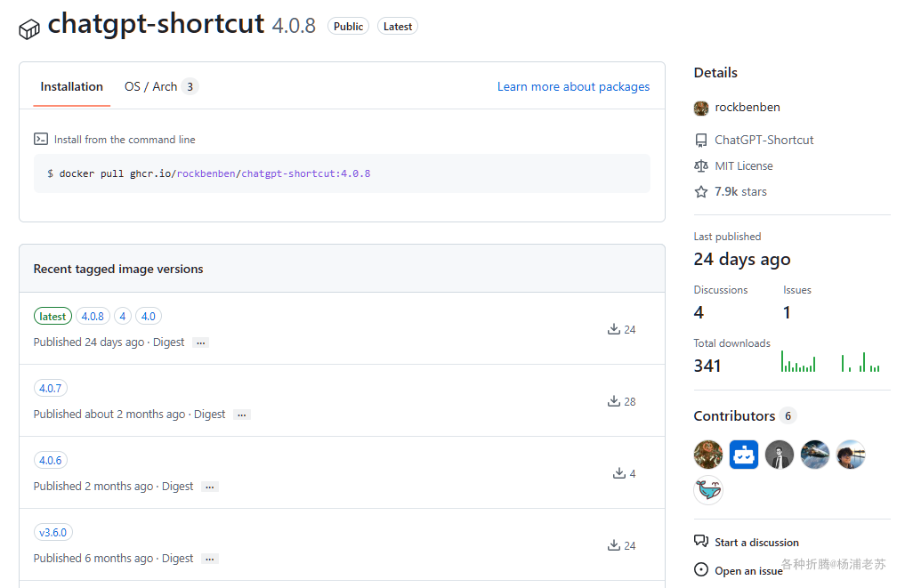
Task: Click the download icon in the 4.0.6 row
Action: pyautogui.click(x=618, y=473)
